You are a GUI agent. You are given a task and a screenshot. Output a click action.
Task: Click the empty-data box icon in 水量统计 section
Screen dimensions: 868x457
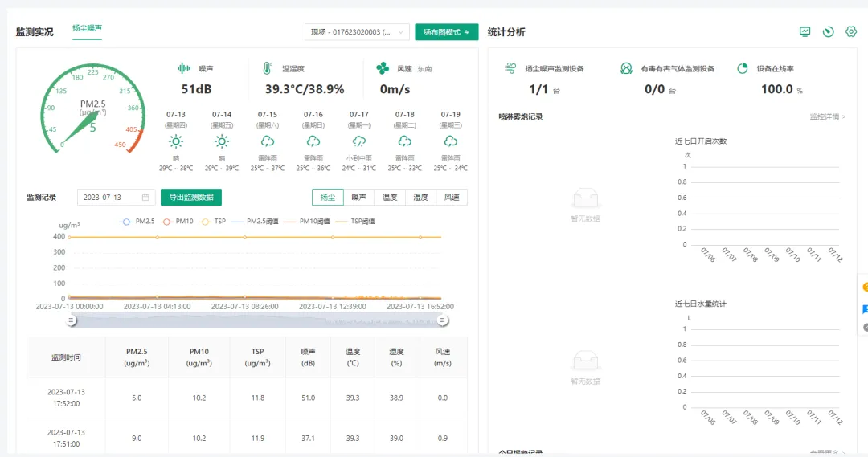point(585,360)
